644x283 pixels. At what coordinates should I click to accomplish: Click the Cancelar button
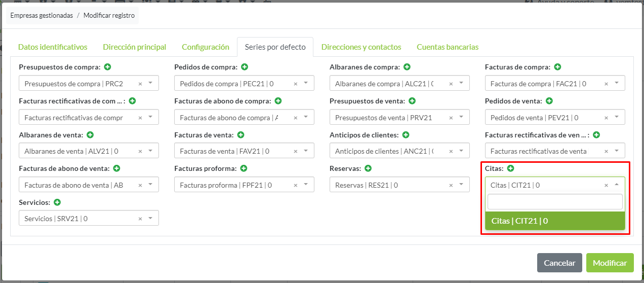tap(559, 263)
